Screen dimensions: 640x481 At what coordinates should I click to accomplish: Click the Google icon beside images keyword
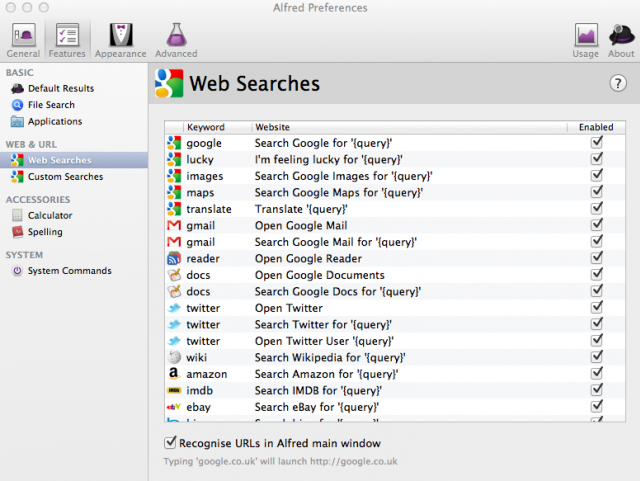pos(174,176)
